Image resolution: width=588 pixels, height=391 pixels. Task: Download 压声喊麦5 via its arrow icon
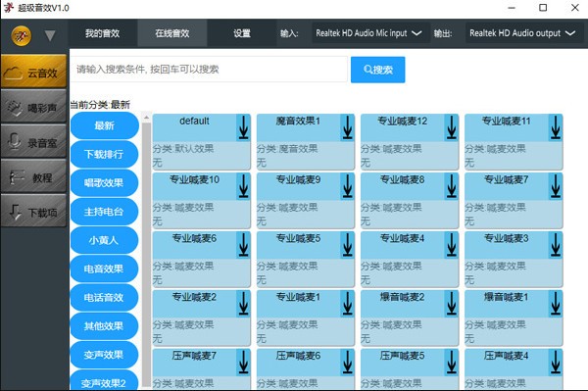(x=452, y=363)
